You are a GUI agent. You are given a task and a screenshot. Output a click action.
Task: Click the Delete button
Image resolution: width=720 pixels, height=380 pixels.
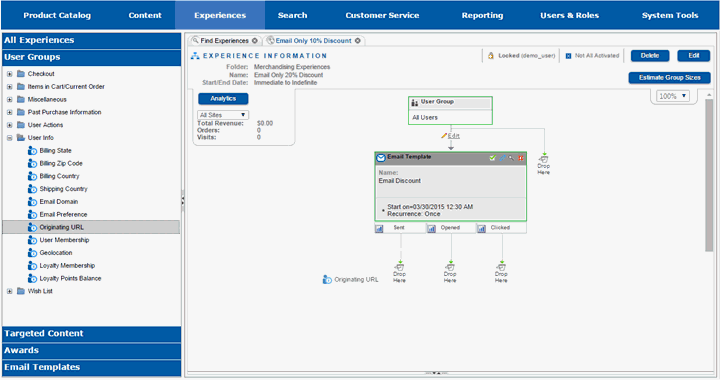click(650, 56)
